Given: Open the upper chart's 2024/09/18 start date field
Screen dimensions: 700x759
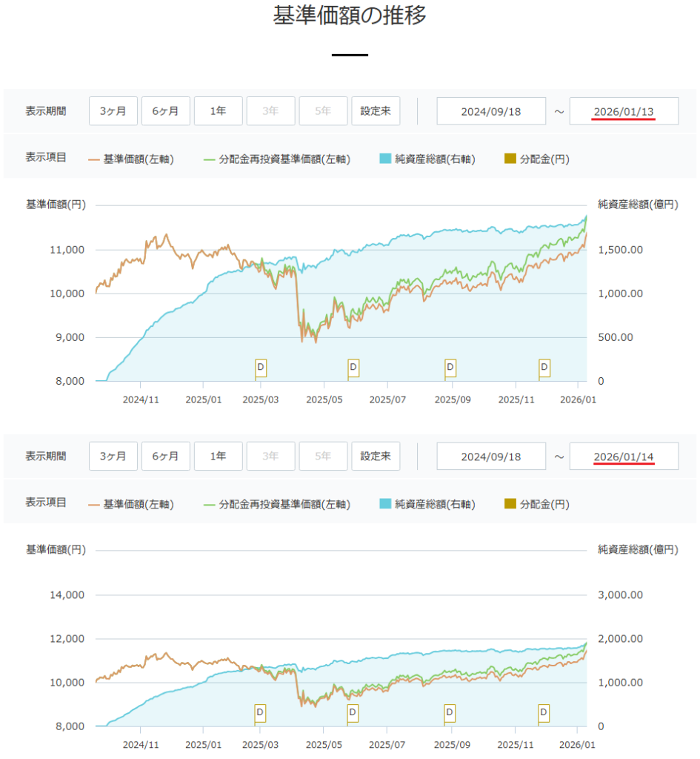Looking at the screenshot, I should click(x=491, y=111).
